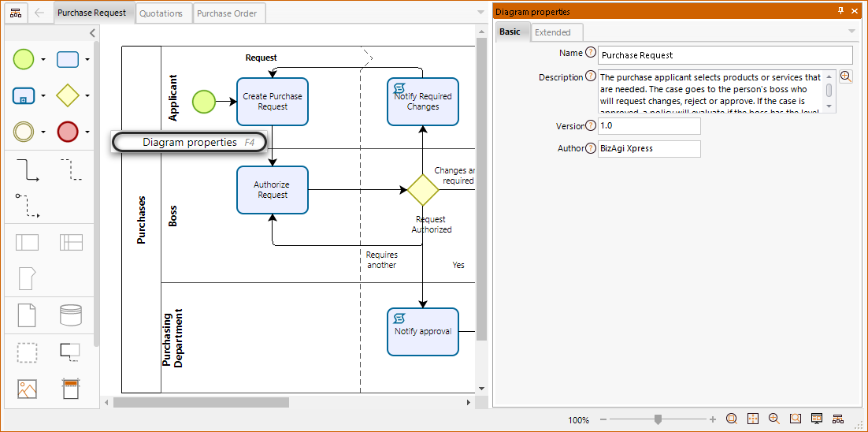Pin the Diagram properties panel
Viewport: 868px width, 432px height.
click(x=840, y=11)
